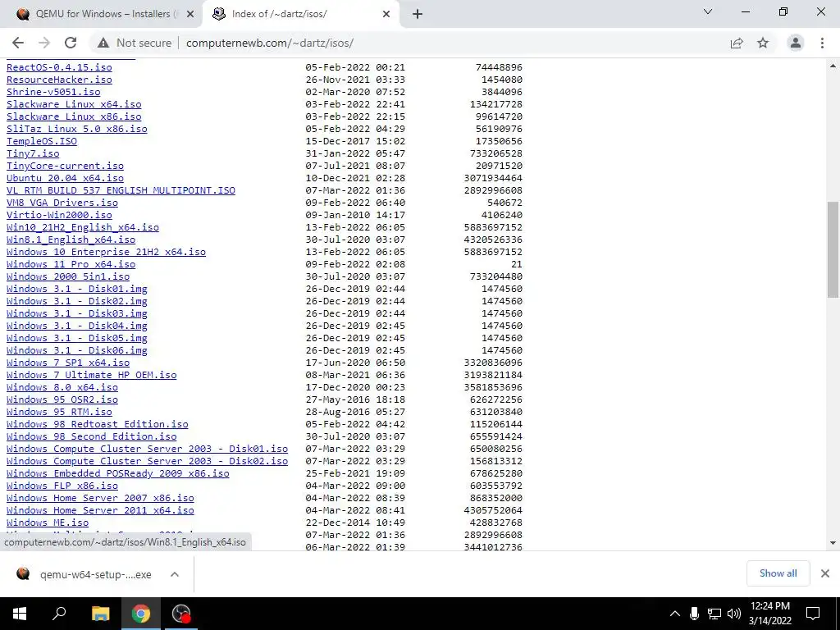Open the Chrome profile menu
840x630 pixels.
click(x=796, y=43)
